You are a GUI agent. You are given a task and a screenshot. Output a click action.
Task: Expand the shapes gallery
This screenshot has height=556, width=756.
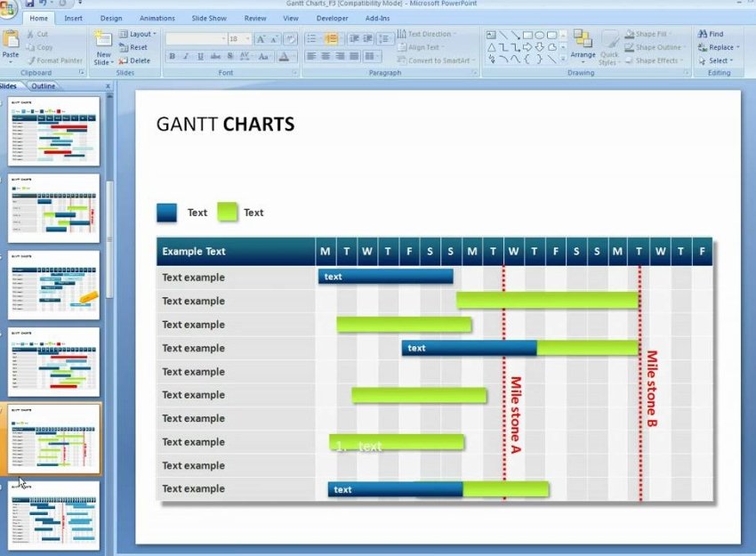(x=563, y=60)
